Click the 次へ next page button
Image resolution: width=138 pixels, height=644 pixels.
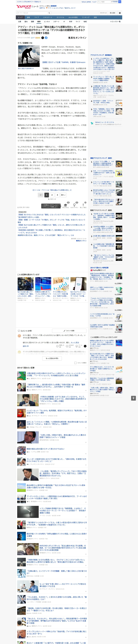pos(63,195)
